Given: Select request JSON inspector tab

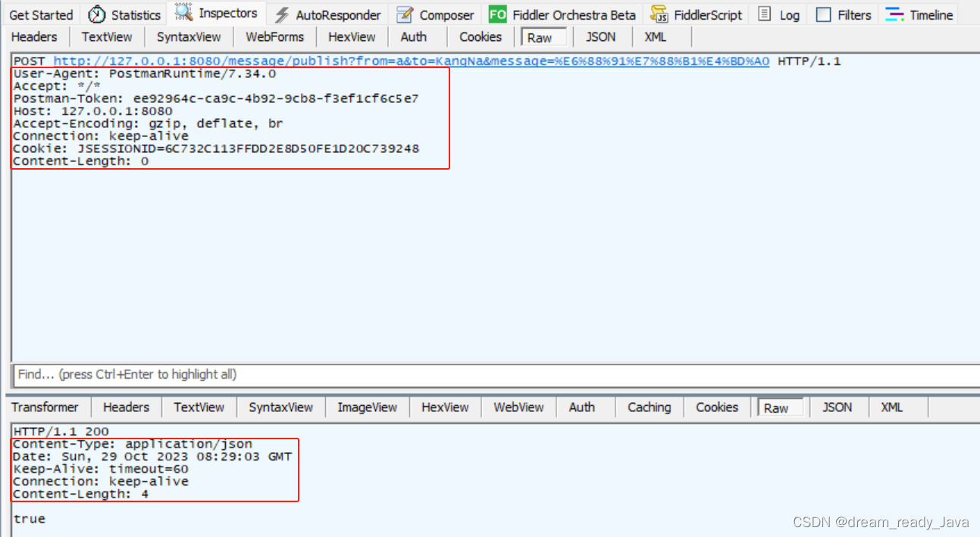Looking at the screenshot, I should point(601,36).
